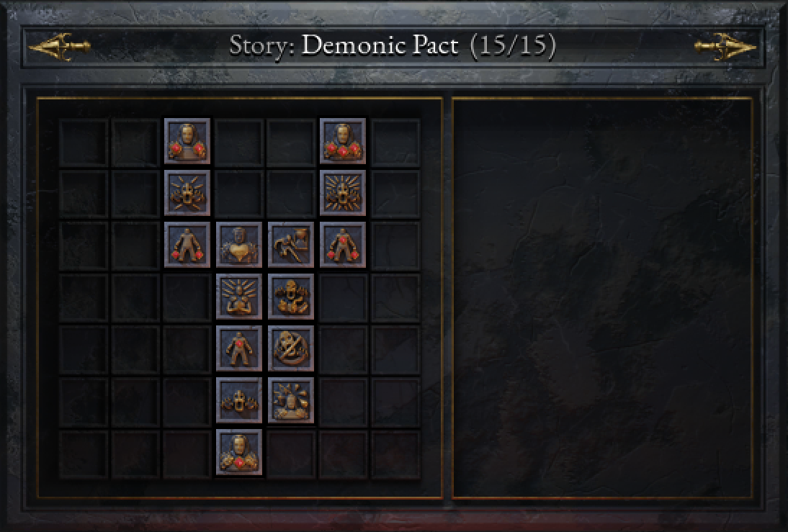Click the empty description panel on right

coord(602,298)
